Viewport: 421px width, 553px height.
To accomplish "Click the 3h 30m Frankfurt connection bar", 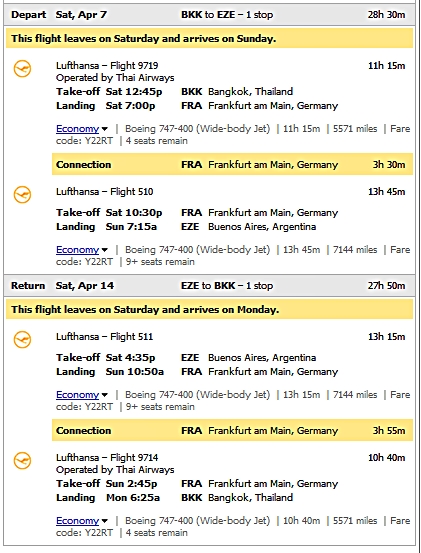I will coord(232,164).
